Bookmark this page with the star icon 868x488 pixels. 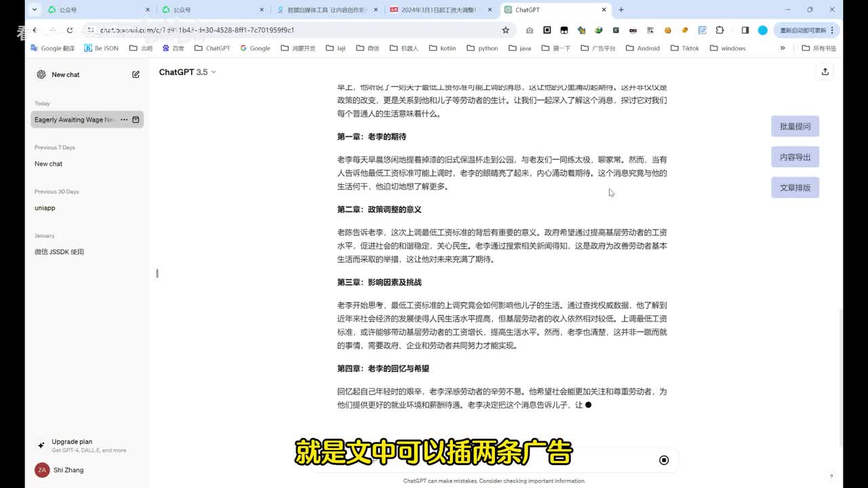[505, 30]
